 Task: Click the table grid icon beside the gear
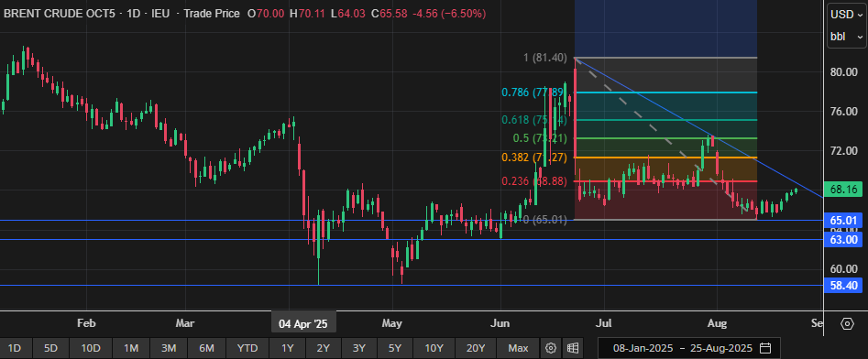coord(573,348)
